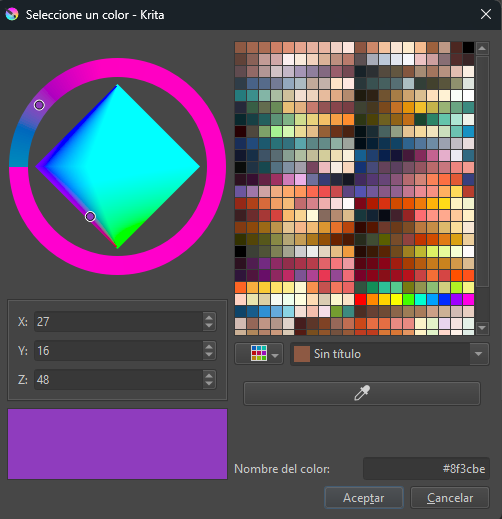Click the eyedropper screen color picker button

[362, 393]
